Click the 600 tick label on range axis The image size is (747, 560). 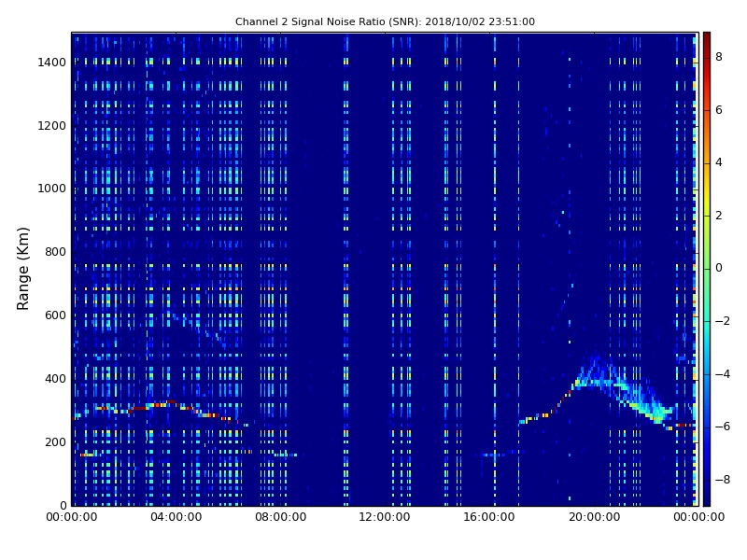55,315
